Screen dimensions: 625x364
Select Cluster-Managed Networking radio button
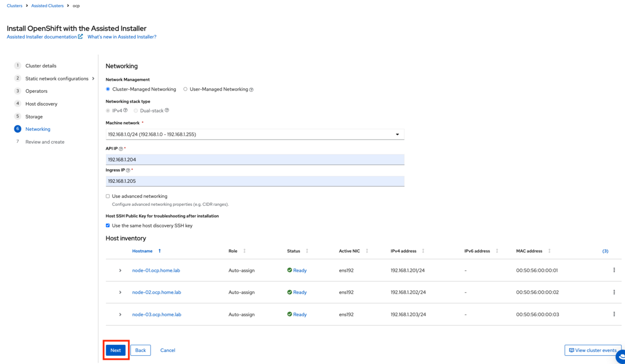(108, 89)
